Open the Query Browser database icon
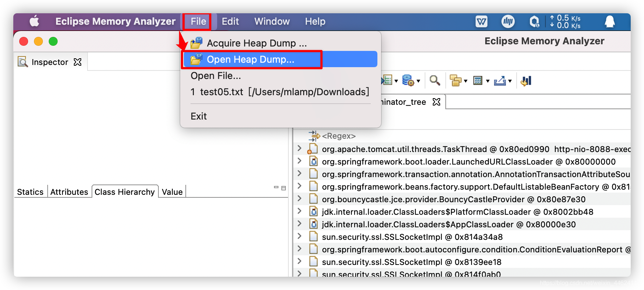 pos(408,80)
